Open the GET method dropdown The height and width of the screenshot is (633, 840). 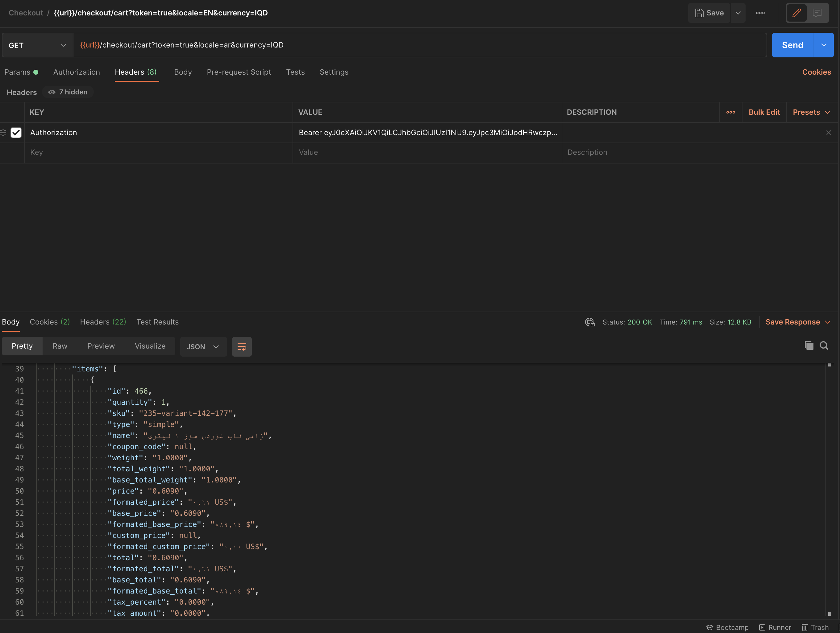[36, 45]
